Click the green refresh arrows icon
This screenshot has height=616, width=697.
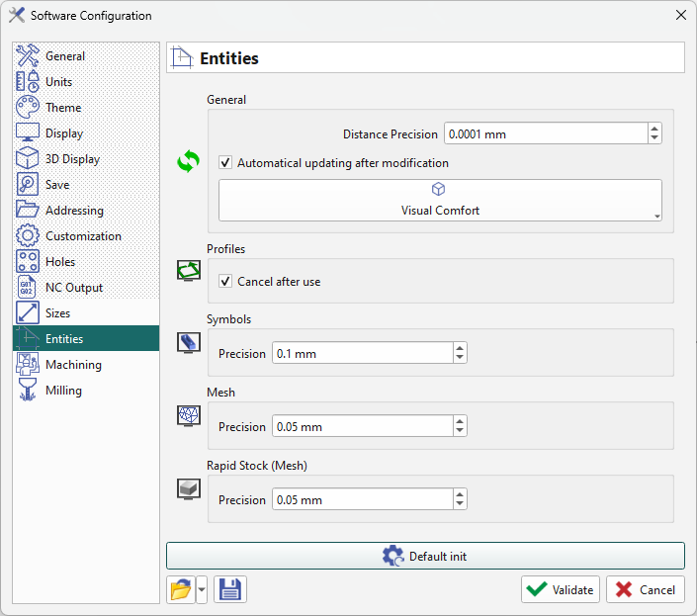click(188, 161)
